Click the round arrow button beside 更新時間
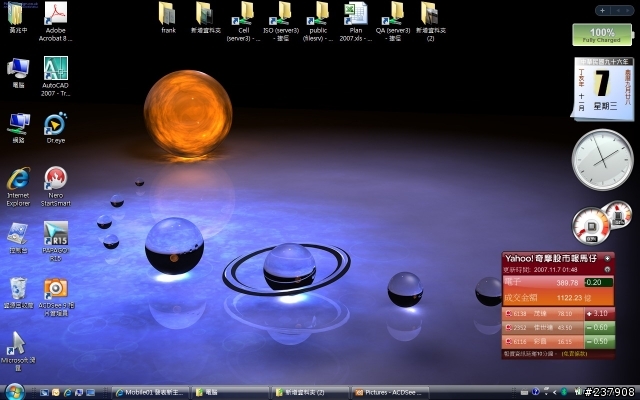 607,269
